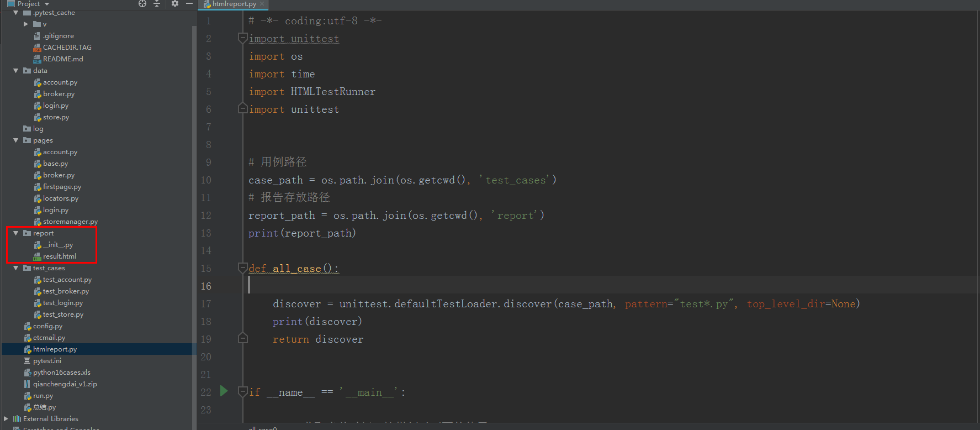Screen dimensions: 980x430
Task: Click pytest.ini file icon in project tree
Action: click(x=27, y=361)
